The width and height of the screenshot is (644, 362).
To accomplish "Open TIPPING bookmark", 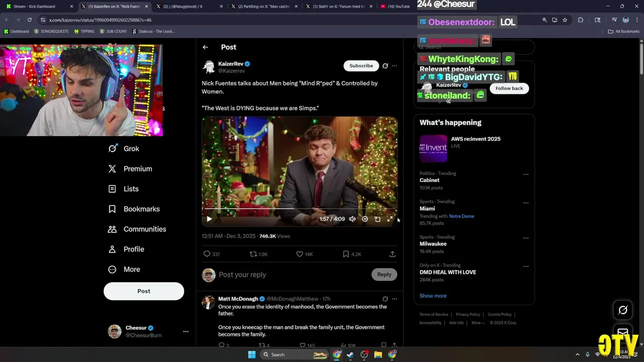I will click(84, 32).
